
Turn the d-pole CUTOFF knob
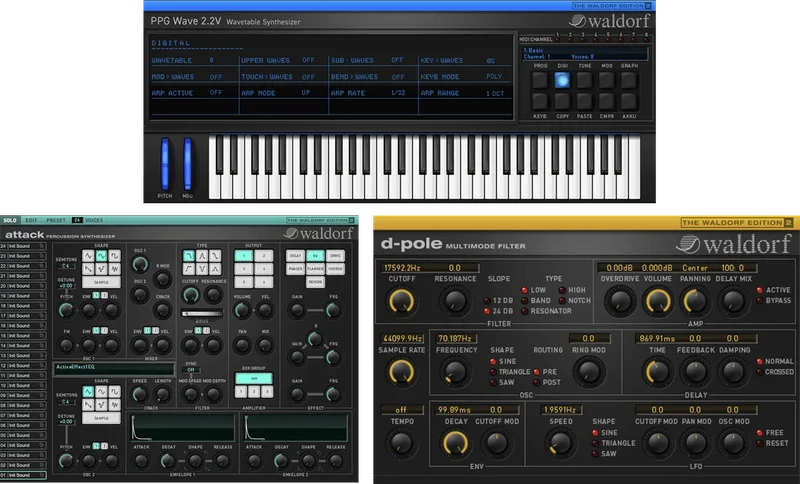point(402,301)
